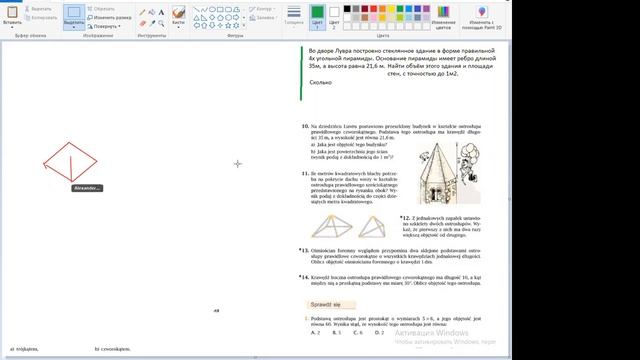Viewport: 640px width, 360px height.
Task: Activate the Цвет 2 background color button
Action: (x=334, y=18)
